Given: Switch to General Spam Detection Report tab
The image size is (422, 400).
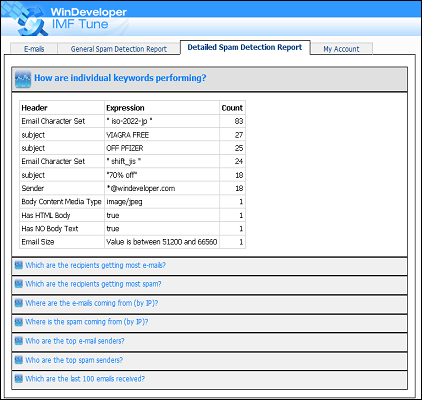Looking at the screenshot, I should point(119,49).
